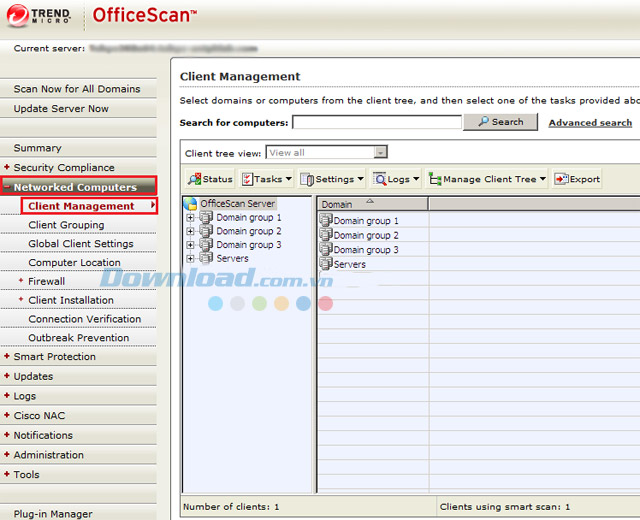Image resolution: width=640 pixels, height=520 pixels.
Task: Open Outbreak Prevention page
Action: click(79, 338)
